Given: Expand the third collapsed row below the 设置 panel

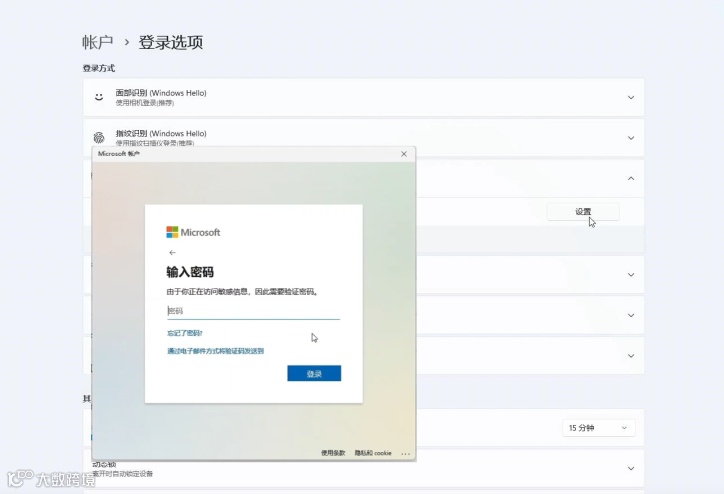Looking at the screenshot, I should click(631, 356).
